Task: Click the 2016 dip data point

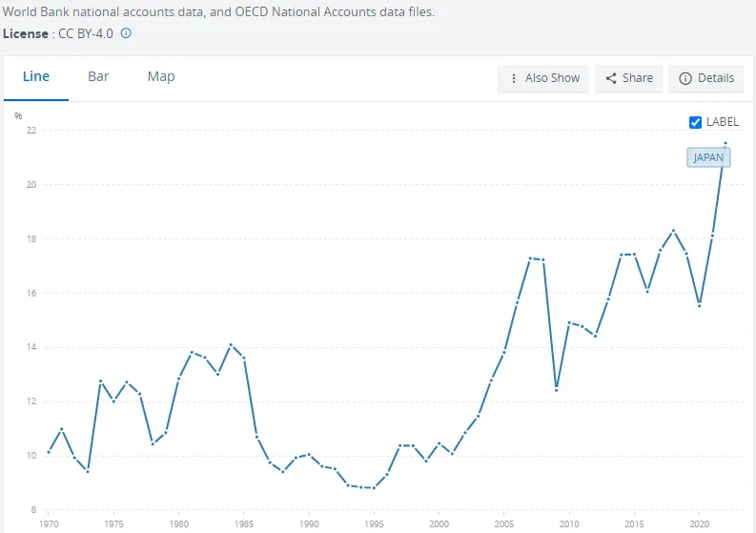Action: click(647, 291)
